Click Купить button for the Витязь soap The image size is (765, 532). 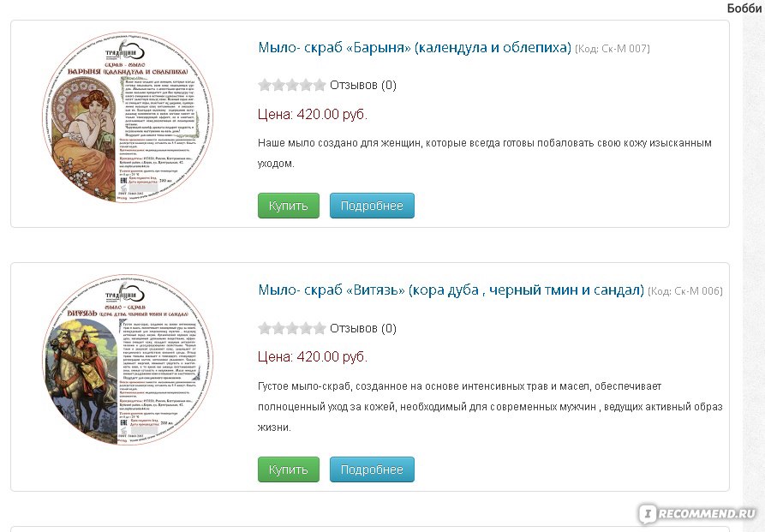[x=289, y=469]
